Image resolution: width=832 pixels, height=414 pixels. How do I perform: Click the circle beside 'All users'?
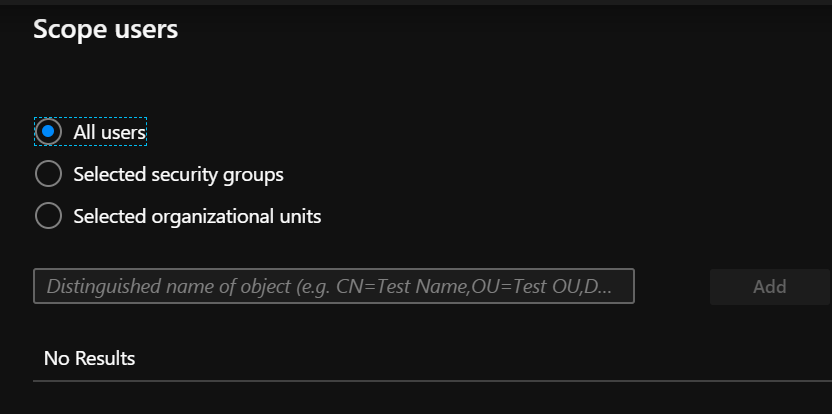[48, 131]
